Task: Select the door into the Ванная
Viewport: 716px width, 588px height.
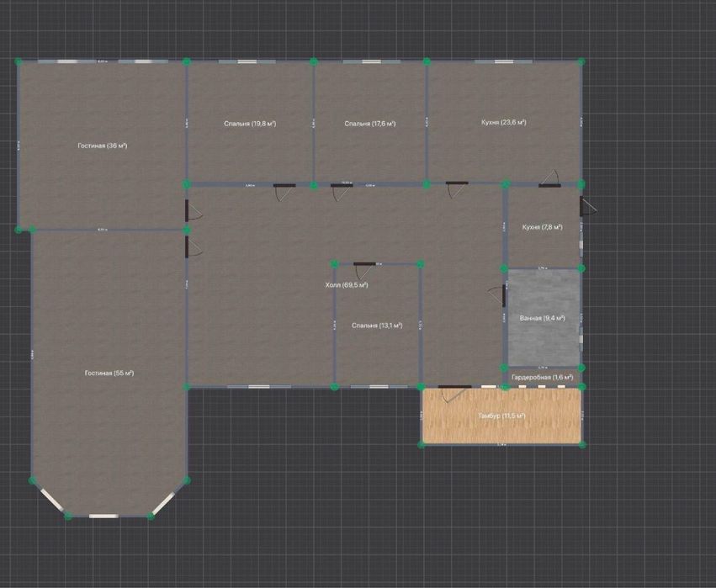Action: pos(496,296)
